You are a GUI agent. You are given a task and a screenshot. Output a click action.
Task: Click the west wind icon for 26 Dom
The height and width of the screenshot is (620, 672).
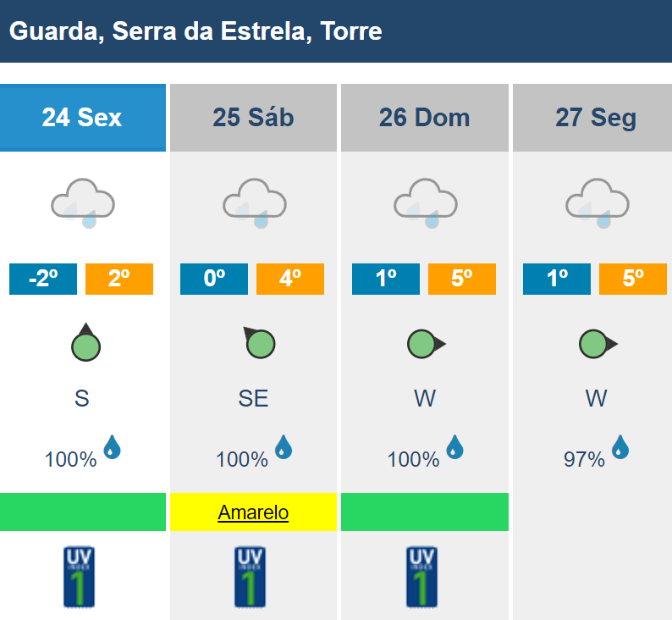click(x=427, y=344)
